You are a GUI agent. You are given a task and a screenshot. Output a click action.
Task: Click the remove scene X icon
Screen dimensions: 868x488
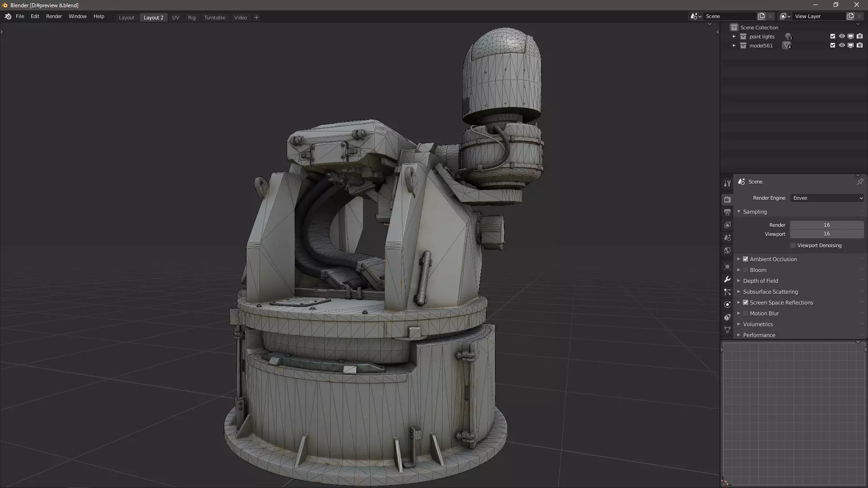(770, 16)
